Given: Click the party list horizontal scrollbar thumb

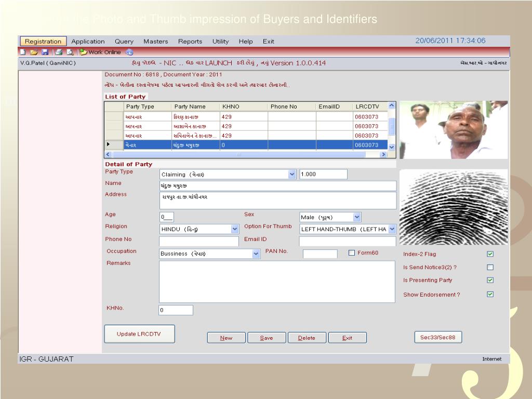Looking at the screenshot, I should [239, 154].
